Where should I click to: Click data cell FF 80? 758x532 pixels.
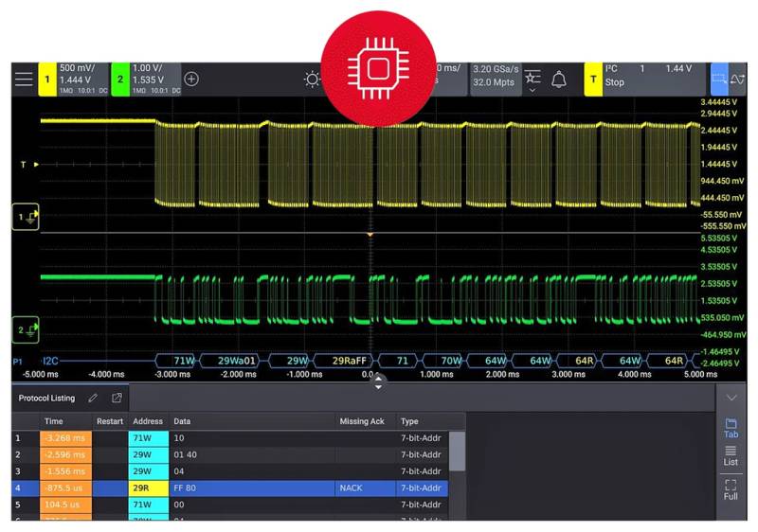[x=252, y=488]
